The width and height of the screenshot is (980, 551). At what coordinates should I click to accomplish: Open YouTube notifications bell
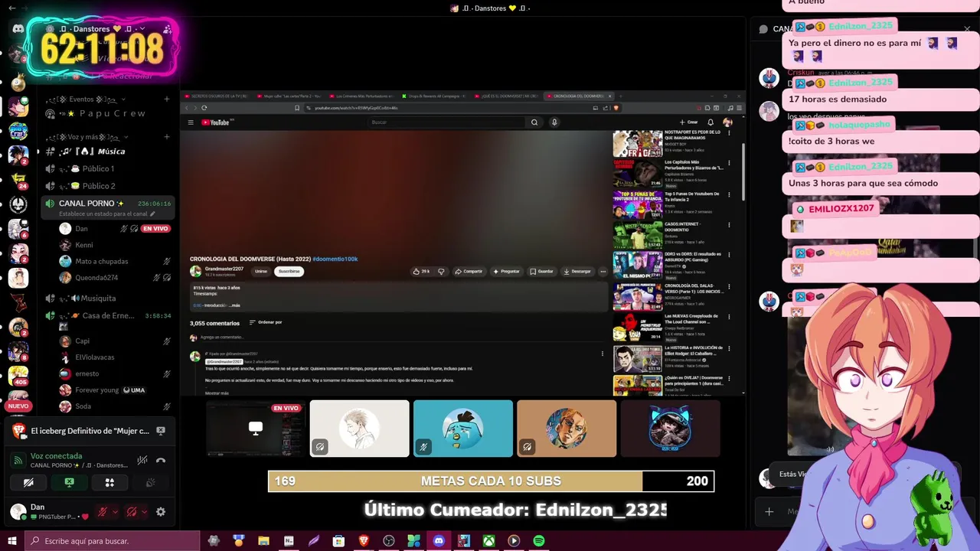[x=710, y=122]
